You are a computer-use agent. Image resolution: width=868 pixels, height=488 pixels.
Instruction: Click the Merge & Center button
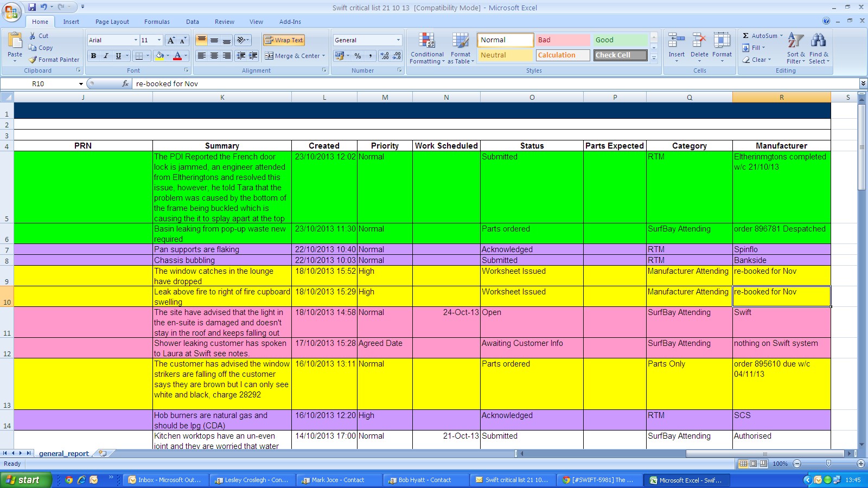[x=292, y=56]
